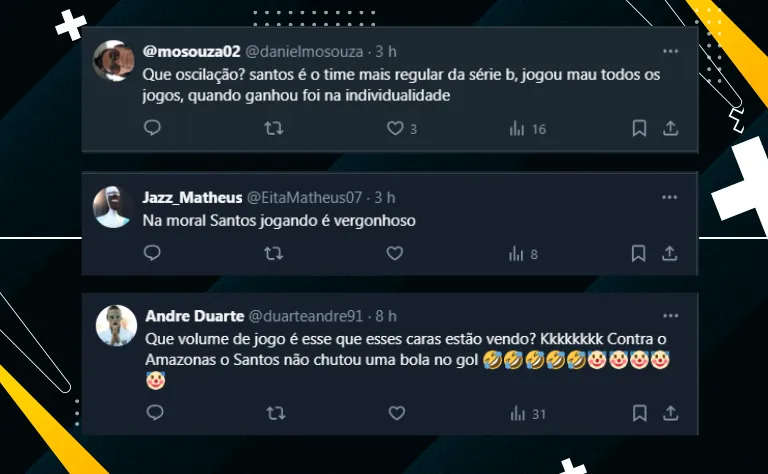Open more options on Jazz_Matheus tweet

click(x=671, y=197)
